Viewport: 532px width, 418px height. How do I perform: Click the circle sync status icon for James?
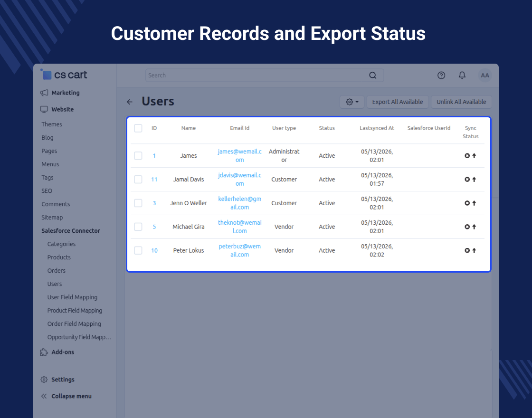tap(467, 156)
